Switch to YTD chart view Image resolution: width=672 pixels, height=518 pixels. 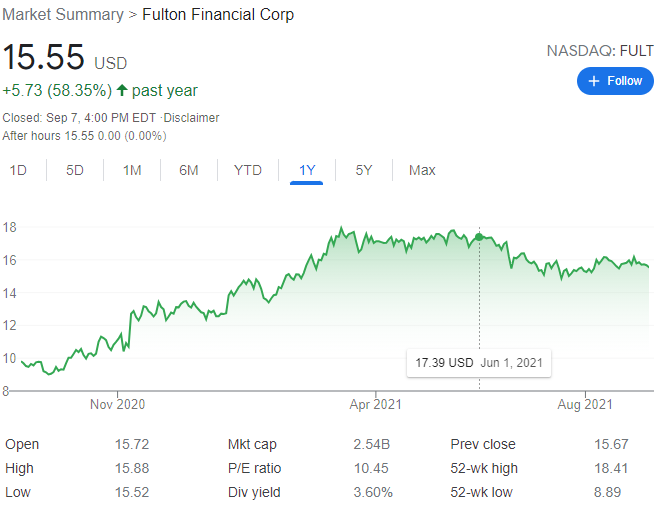pos(247,170)
